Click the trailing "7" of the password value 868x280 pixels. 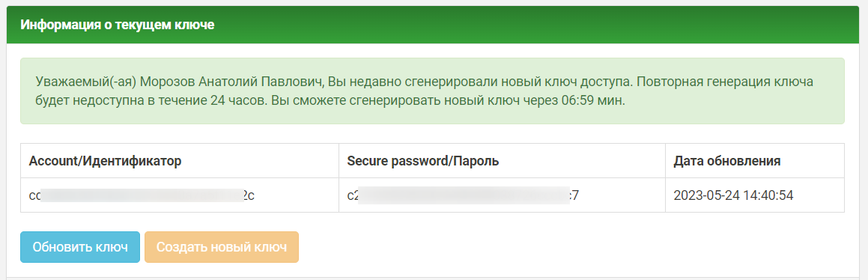pos(574,195)
